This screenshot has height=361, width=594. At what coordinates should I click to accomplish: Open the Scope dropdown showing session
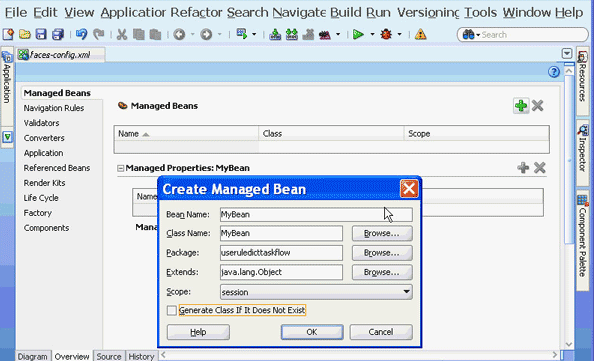316,292
